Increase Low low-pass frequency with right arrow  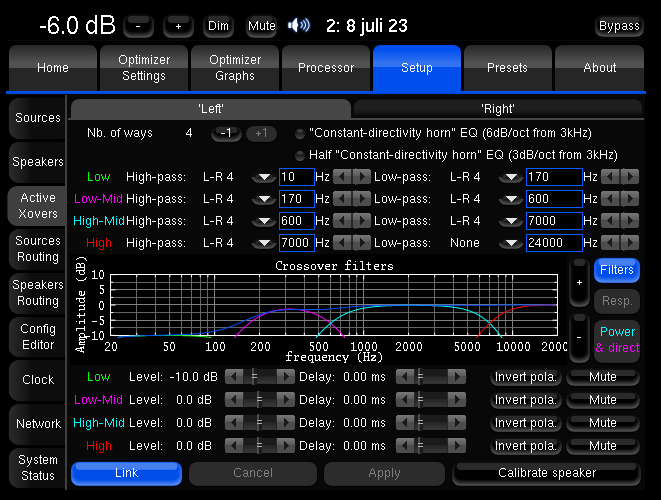[x=630, y=177]
